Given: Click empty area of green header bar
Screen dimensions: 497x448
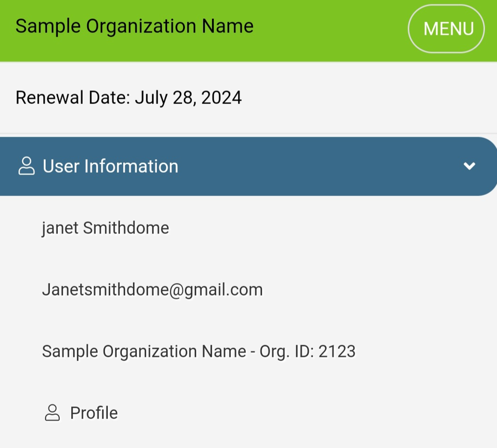Looking at the screenshot, I should (x=327, y=29).
